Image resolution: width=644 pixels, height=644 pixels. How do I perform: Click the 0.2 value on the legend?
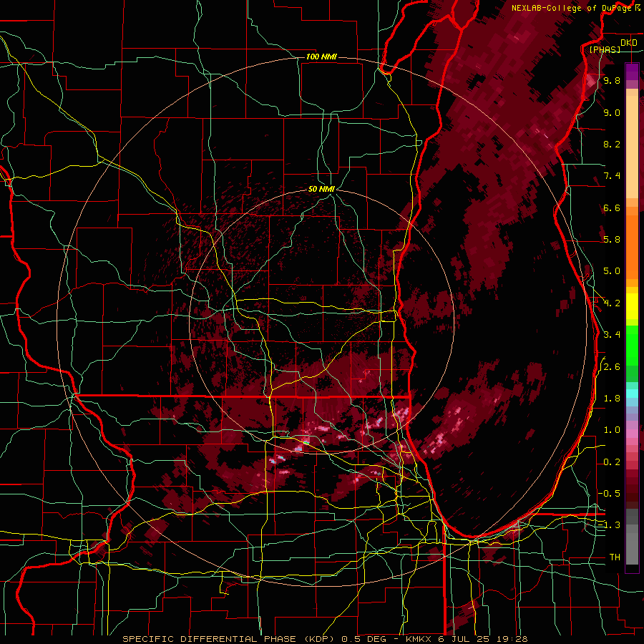click(612, 462)
